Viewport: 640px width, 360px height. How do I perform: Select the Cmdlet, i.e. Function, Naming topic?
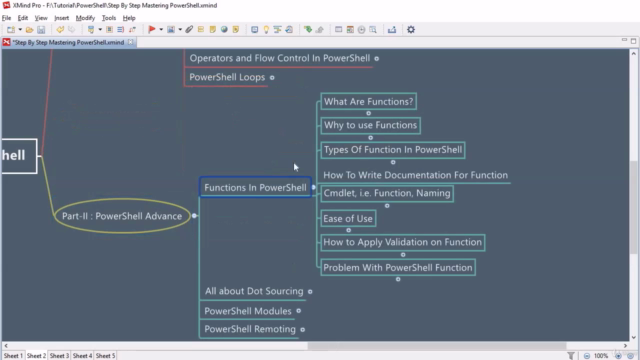pos(387,193)
